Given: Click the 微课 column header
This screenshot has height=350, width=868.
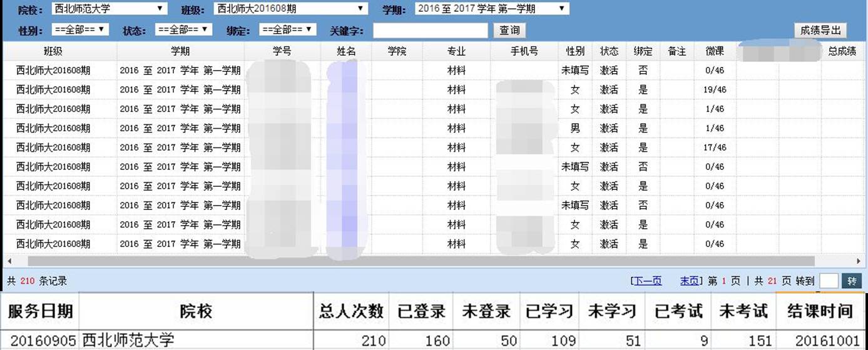Looking at the screenshot, I should pyautogui.click(x=715, y=51).
